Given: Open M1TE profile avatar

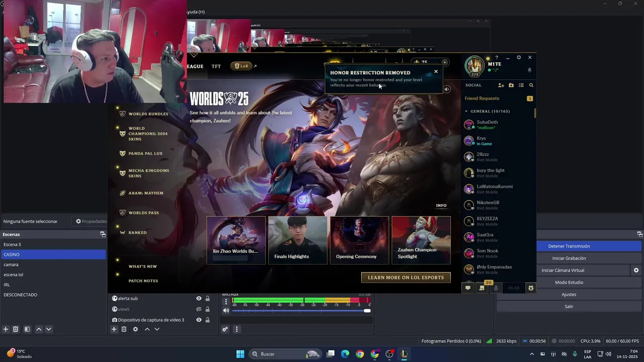Looking at the screenshot, I should [x=474, y=66].
